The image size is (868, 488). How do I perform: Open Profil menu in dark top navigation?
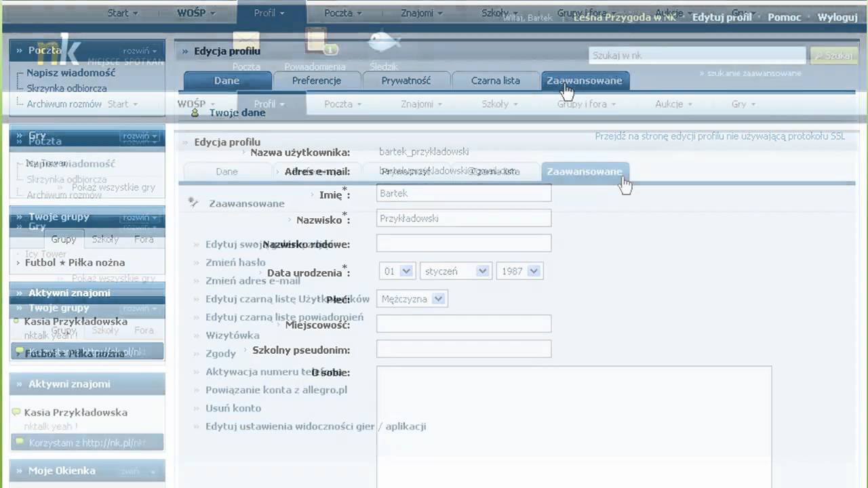[270, 13]
